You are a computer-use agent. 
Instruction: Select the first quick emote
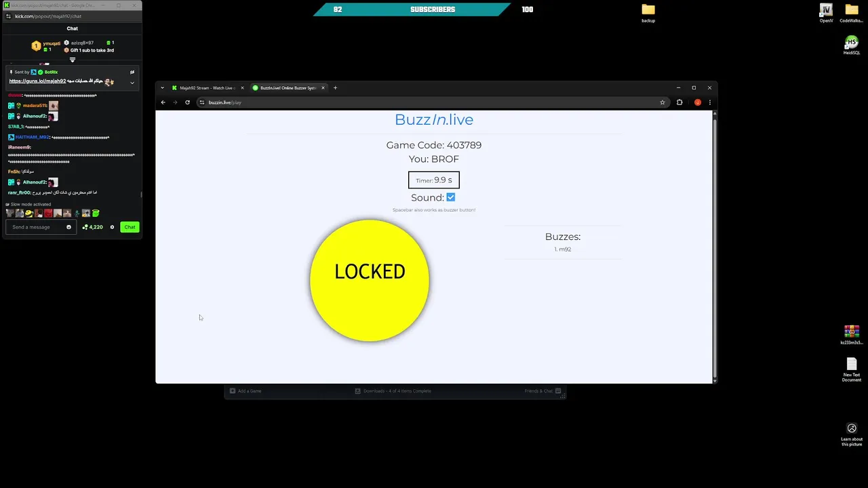[x=10, y=213]
